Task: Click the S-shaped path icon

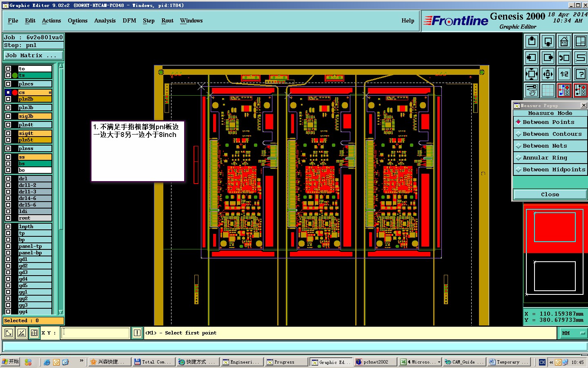Action: (x=580, y=58)
